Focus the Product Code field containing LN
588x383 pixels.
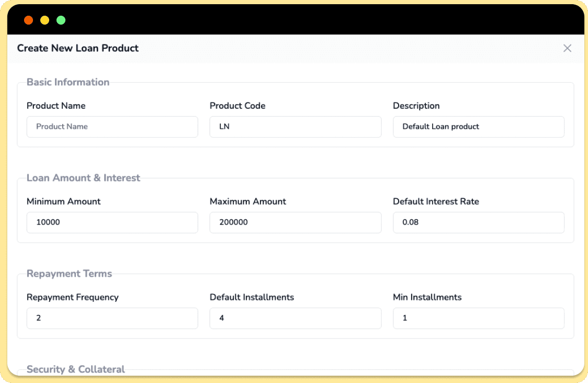pos(296,127)
